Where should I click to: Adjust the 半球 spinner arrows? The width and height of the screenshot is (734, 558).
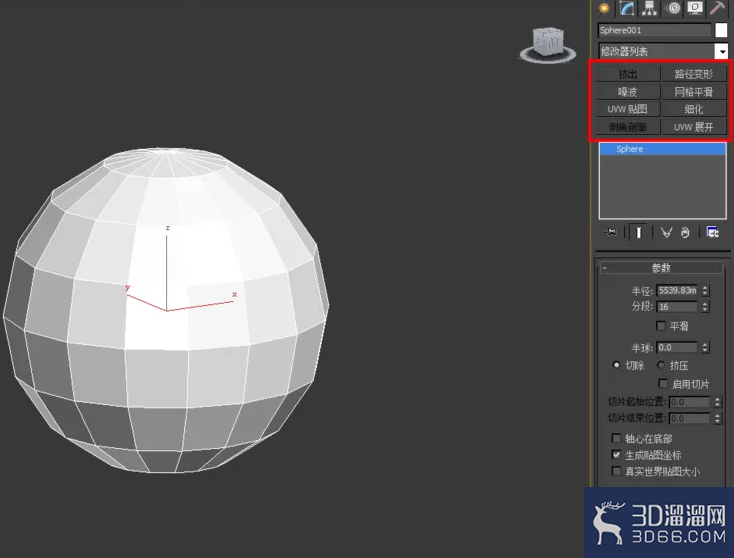point(705,347)
